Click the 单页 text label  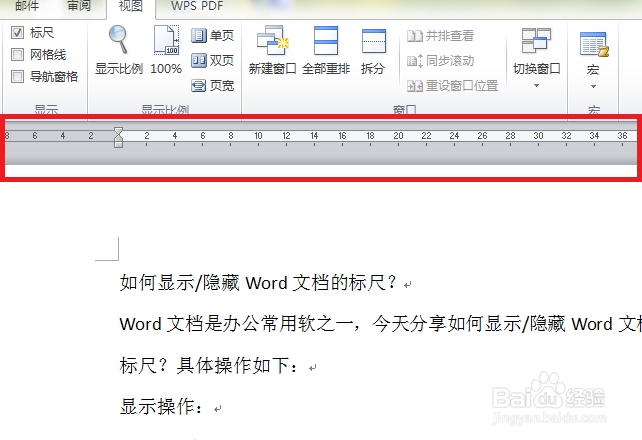(x=222, y=36)
